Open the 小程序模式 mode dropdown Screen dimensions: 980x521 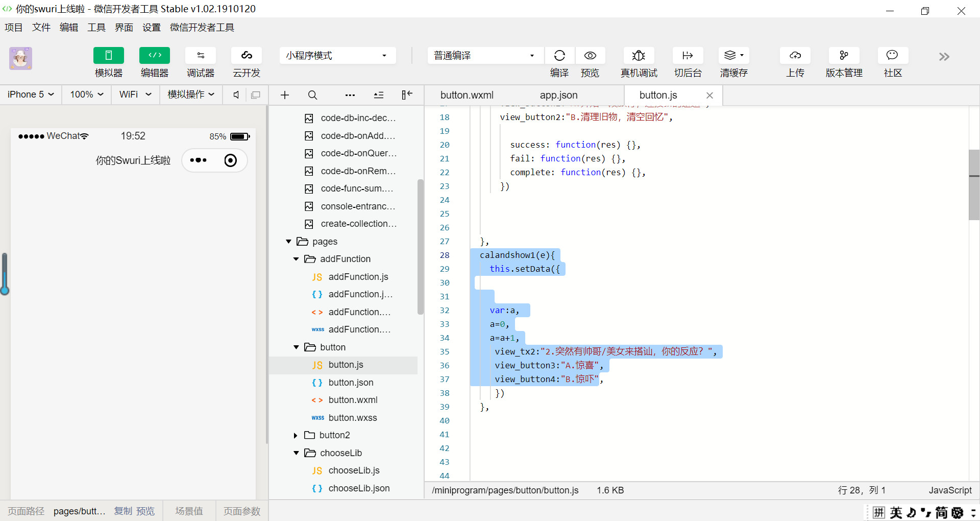pos(337,56)
